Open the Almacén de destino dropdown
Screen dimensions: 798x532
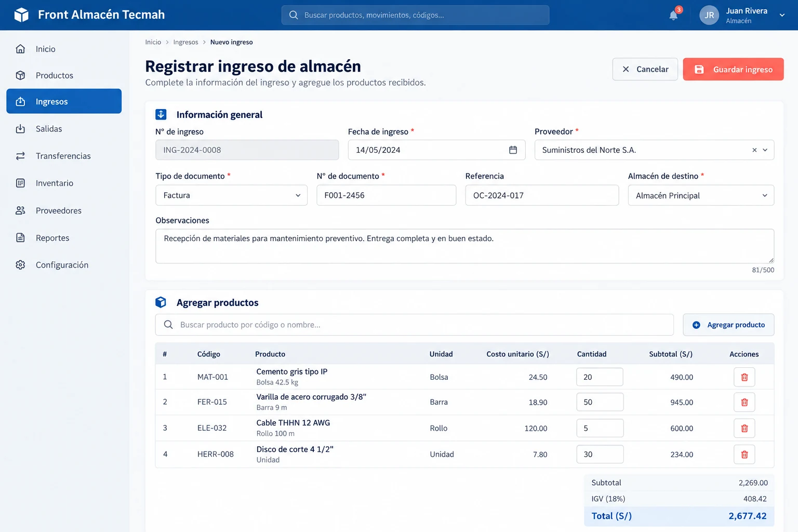coord(701,195)
